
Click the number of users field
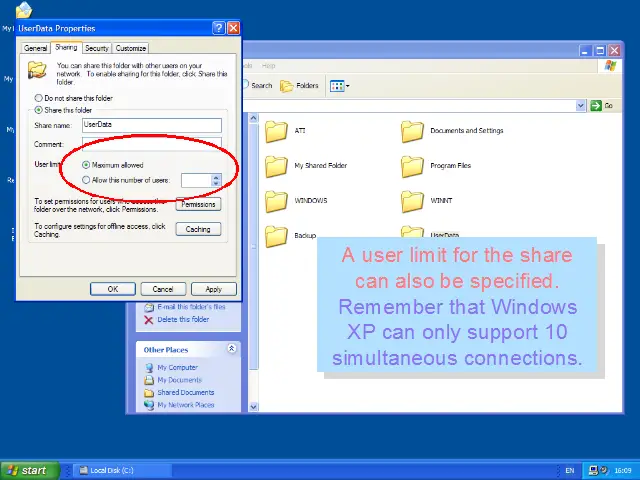pyautogui.click(x=196, y=180)
